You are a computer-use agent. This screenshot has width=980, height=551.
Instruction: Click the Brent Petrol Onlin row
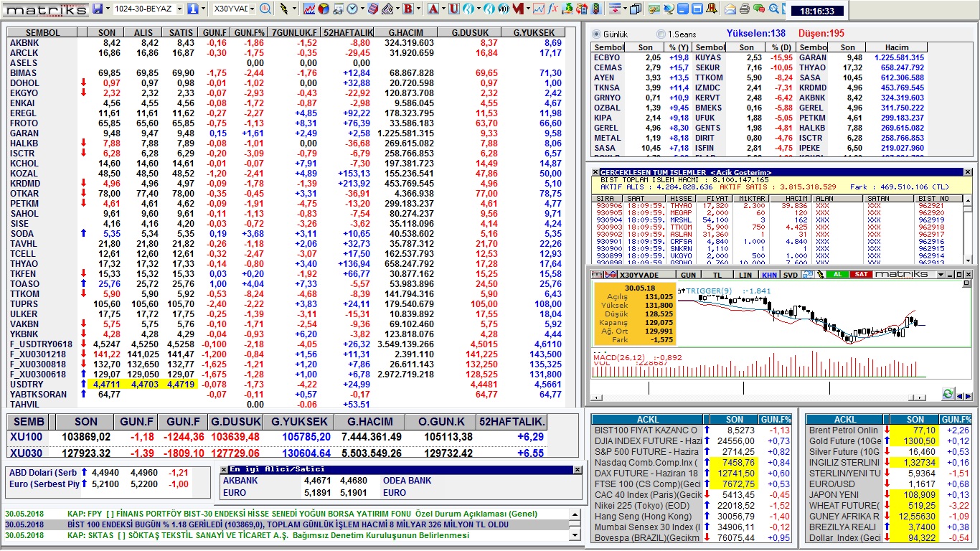pos(889,430)
